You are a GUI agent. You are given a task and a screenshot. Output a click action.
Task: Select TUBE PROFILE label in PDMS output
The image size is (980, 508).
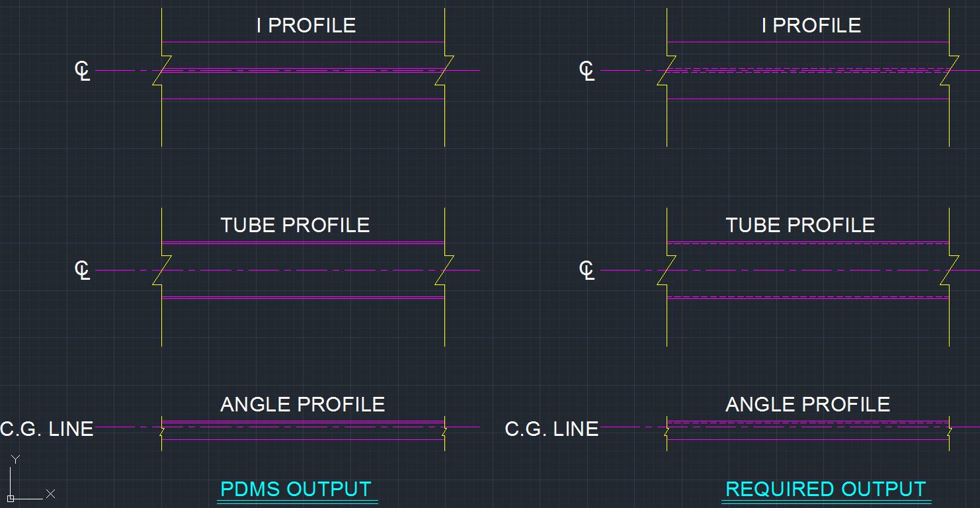(295, 226)
